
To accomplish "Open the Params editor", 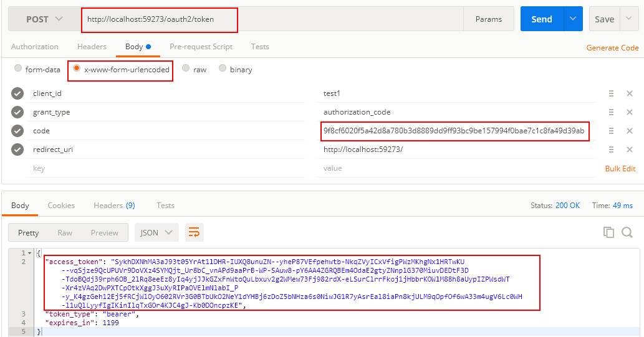I will tap(488, 19).
